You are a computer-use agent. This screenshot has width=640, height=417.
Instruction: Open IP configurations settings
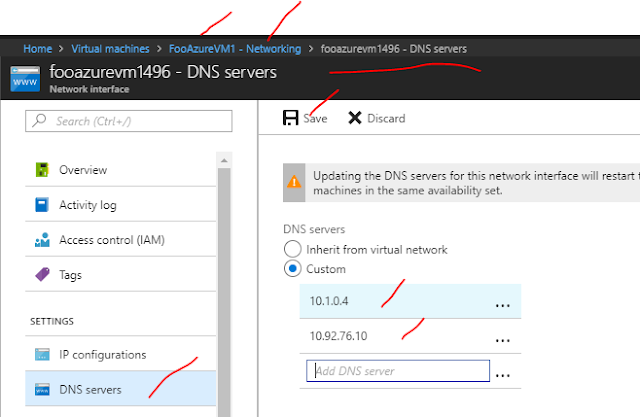120,355
